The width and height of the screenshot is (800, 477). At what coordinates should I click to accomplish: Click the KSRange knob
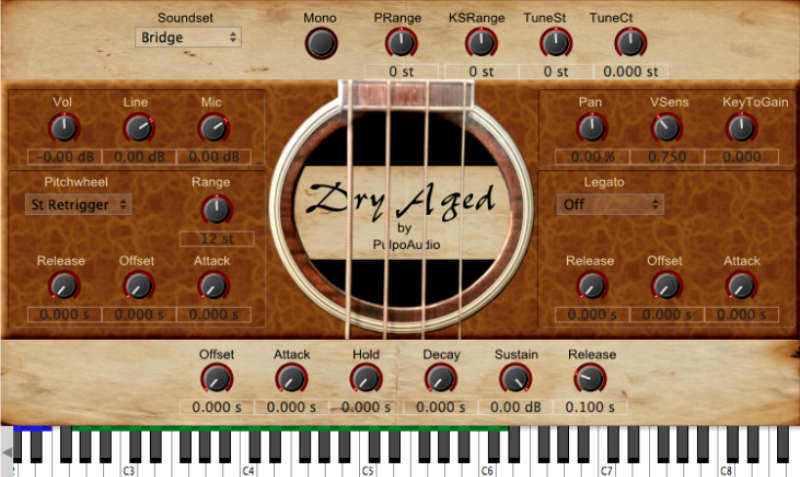(x=481, y=43)
